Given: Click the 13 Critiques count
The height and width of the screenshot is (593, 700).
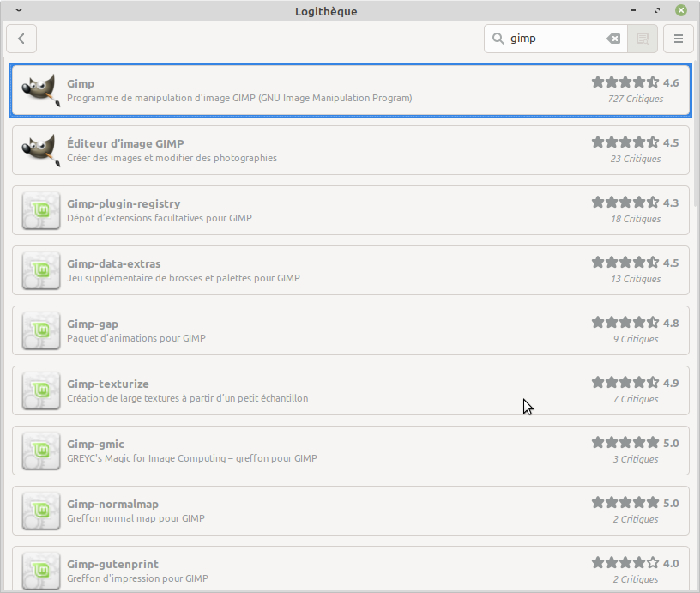Looking at the screenshot, I should pyautogui.click(x=636, y=279).
